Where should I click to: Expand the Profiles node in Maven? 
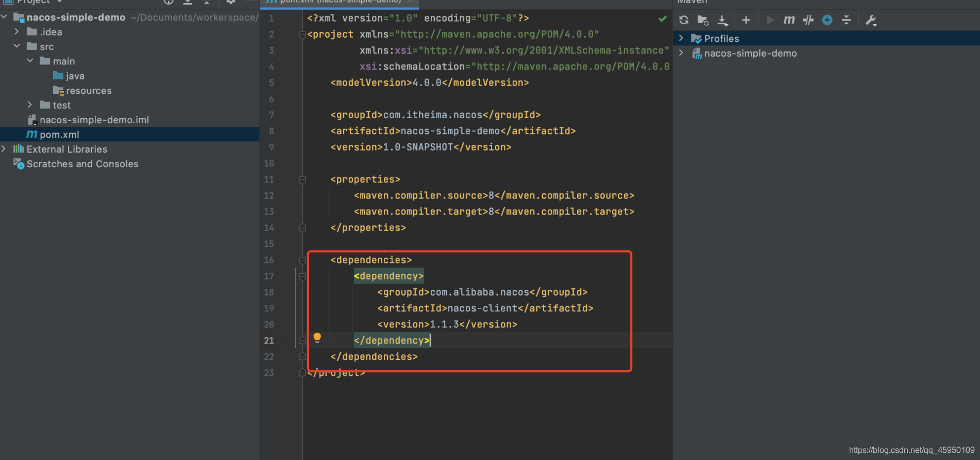(681, 38)
